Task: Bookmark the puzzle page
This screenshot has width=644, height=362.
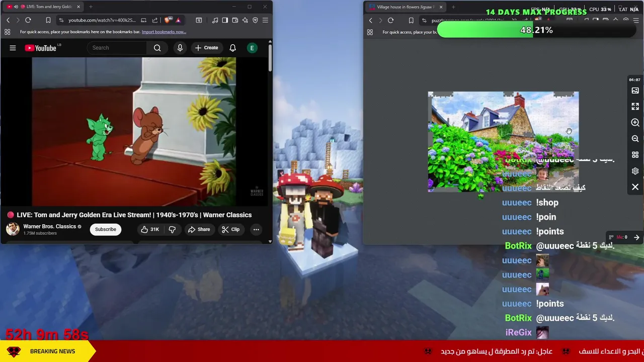Action: [411, 21]
